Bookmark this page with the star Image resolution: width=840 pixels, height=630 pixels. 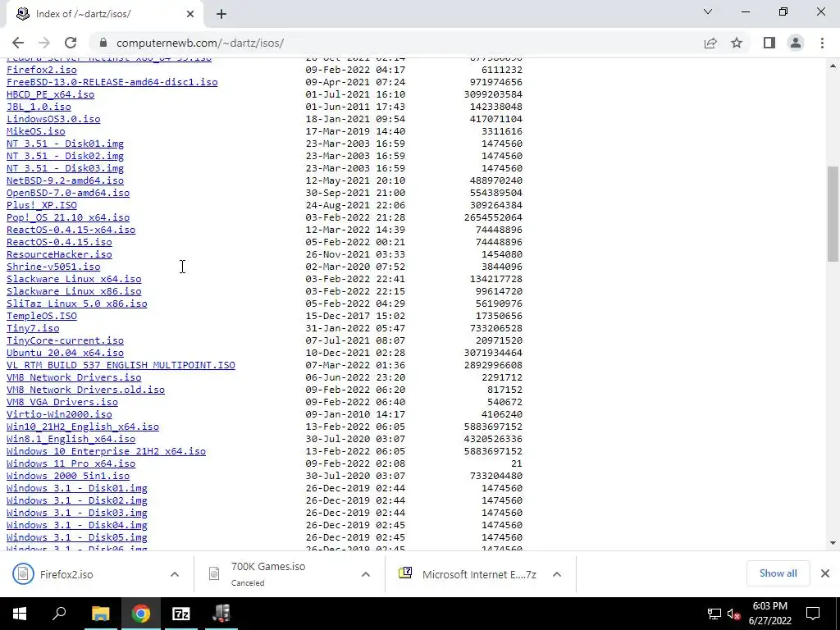click(x=737, y=43)
